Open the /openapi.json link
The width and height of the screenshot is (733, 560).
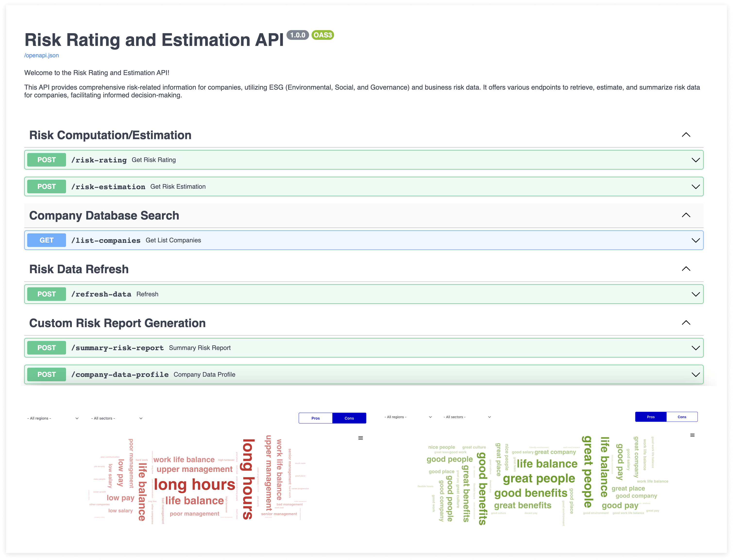[x=42, y=55]
